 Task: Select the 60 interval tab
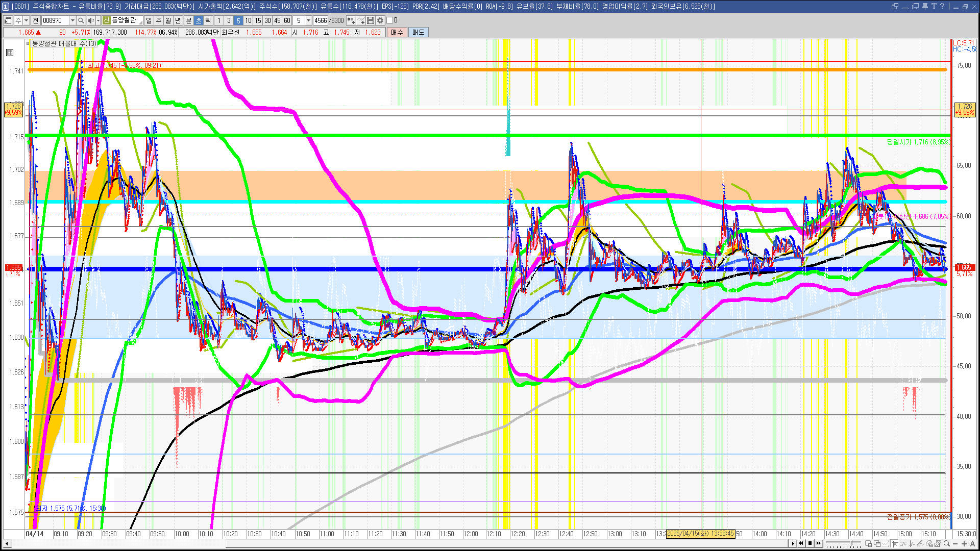pos(287,20)
